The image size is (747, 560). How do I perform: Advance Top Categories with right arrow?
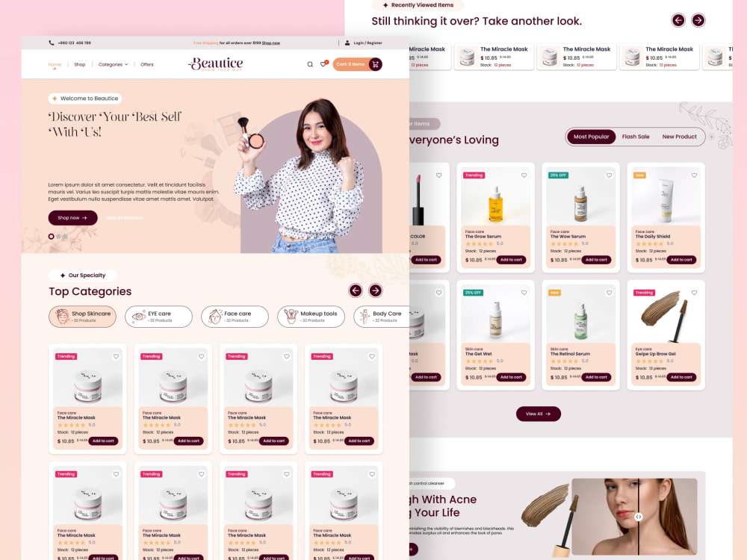[x=376, y=290]
